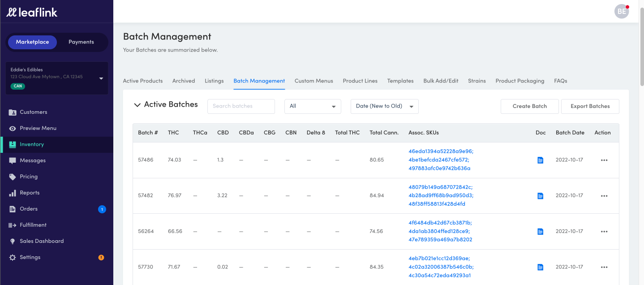Screen dimensions: 644x285
Task: Click the Search batches field
Action: (x=241, y=106)
